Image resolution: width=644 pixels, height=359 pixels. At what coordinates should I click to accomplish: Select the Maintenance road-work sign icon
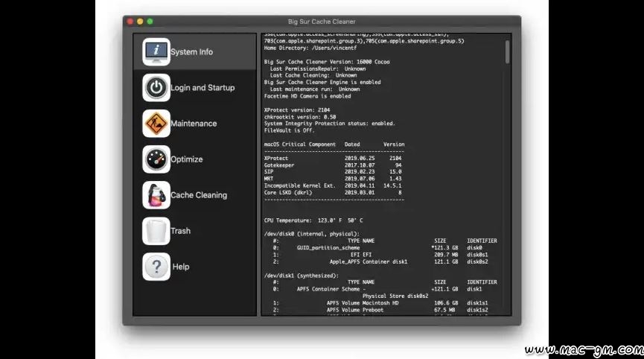point(156,124)
